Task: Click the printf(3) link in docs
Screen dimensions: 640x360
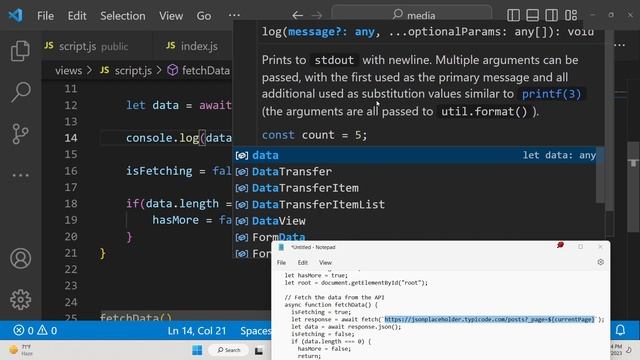Action: tap(551, 94)
